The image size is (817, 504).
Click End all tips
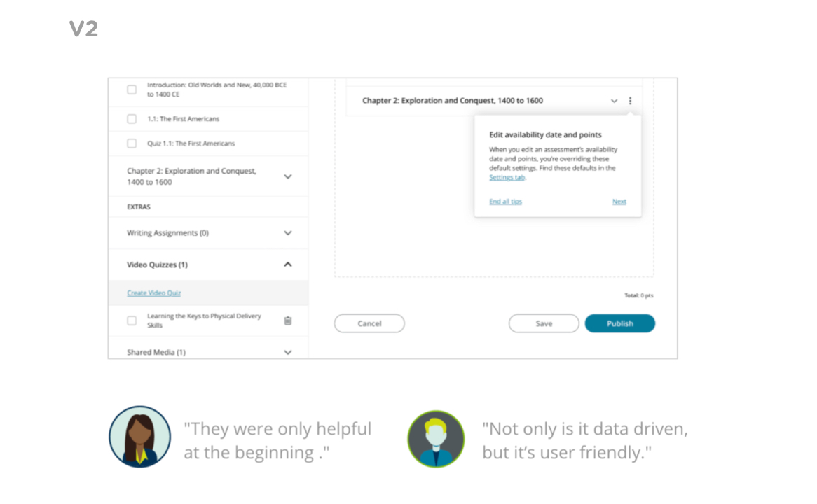tap(505, 202)
